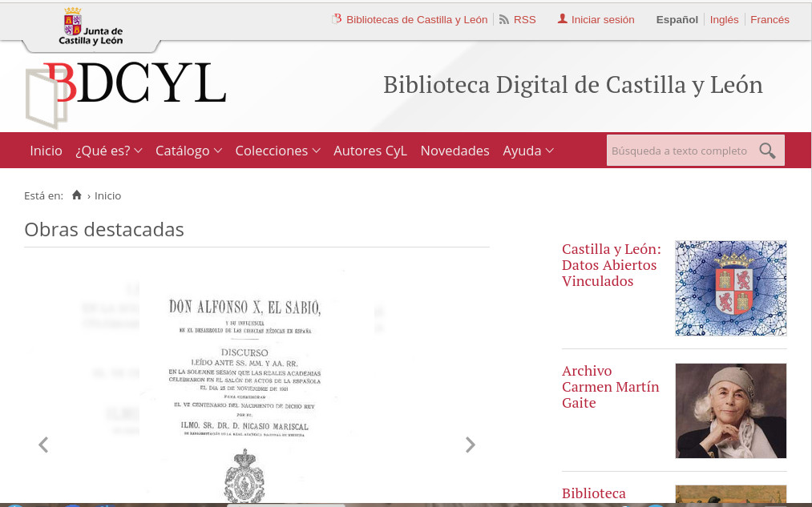Advance to next featured work arrow
Viewport: 812px width, 507px height.
tap(471, 445)
